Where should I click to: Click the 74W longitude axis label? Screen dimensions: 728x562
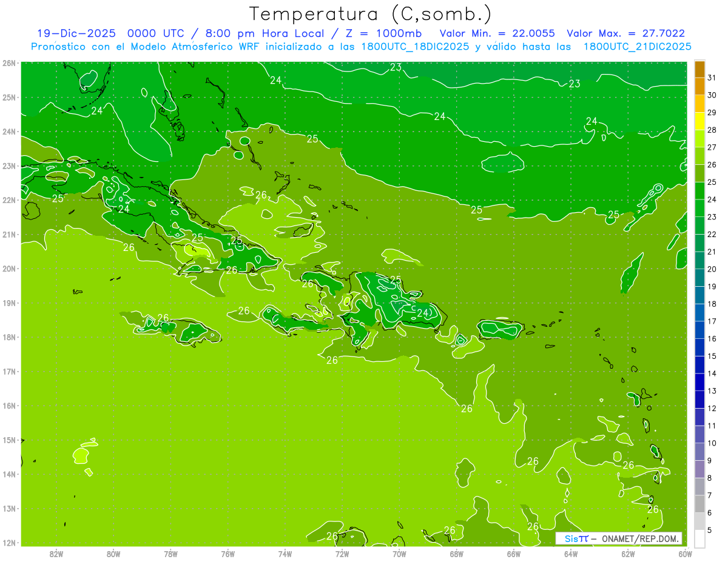point(285,554)
